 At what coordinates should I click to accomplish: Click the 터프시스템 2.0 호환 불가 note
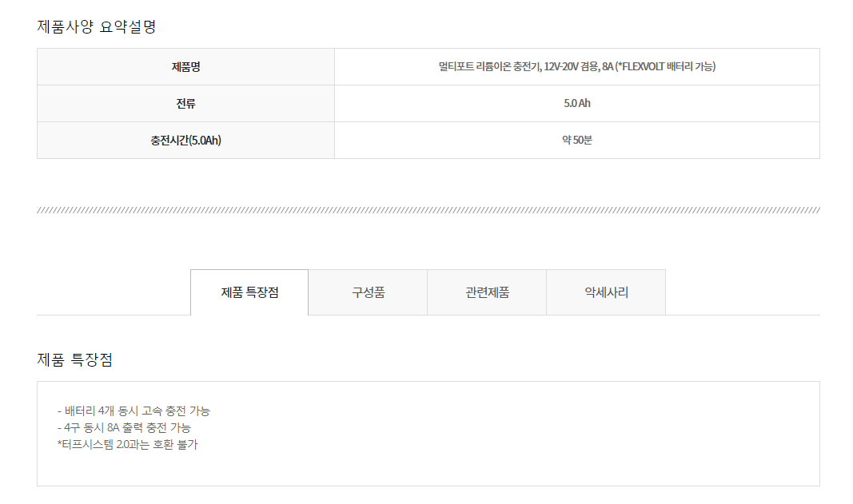pyautogui.click(x=127, y=445)
